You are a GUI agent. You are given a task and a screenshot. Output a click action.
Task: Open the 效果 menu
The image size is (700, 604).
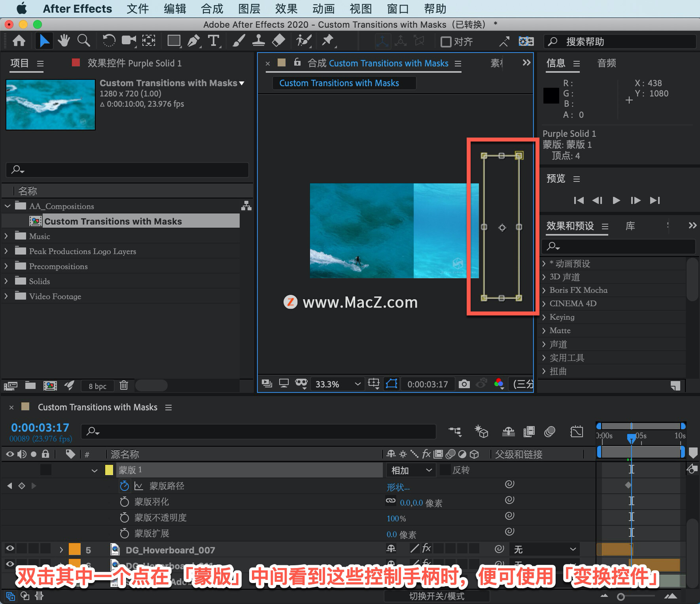pos(286,9)
